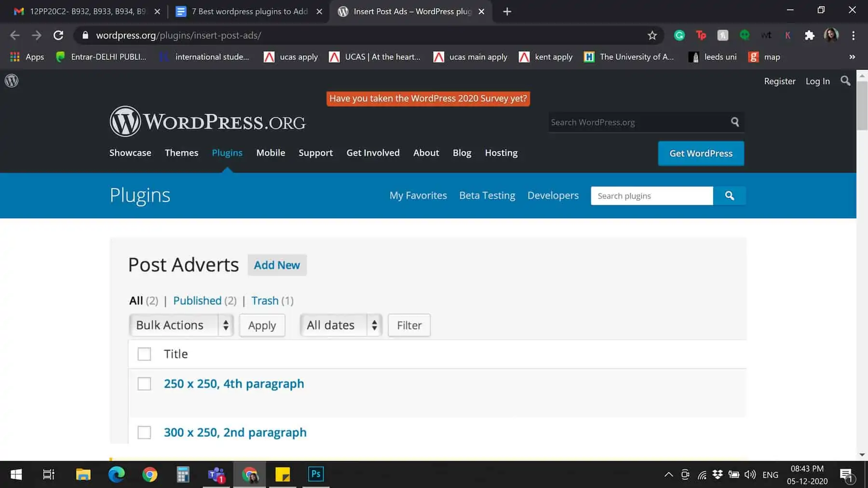
Task: Filter by Published posts
Action: (x=197, y=300)
